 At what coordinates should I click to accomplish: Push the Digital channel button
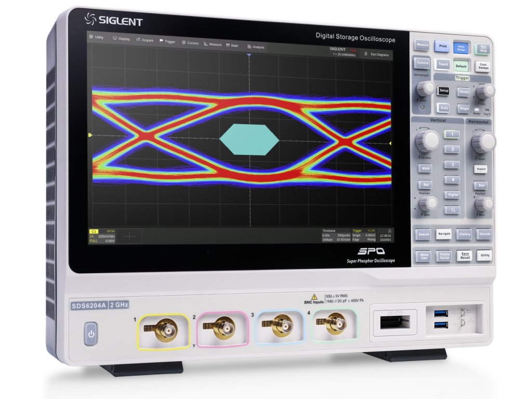click(453, 195)
